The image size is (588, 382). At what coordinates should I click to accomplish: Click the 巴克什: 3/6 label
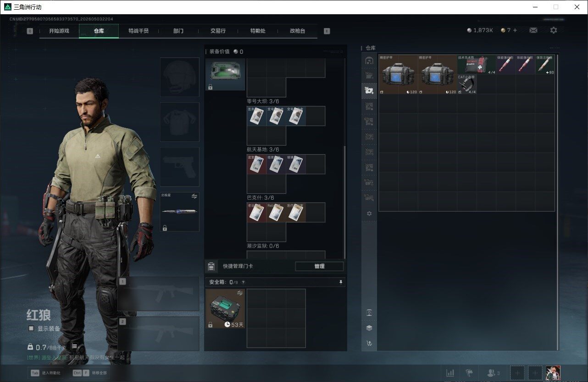tap(260, 197)
